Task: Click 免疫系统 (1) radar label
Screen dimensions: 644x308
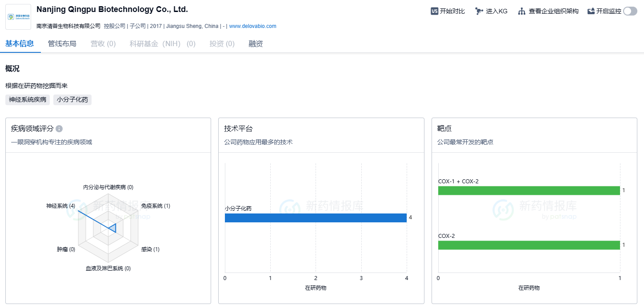Action: (x=156, y=206)
